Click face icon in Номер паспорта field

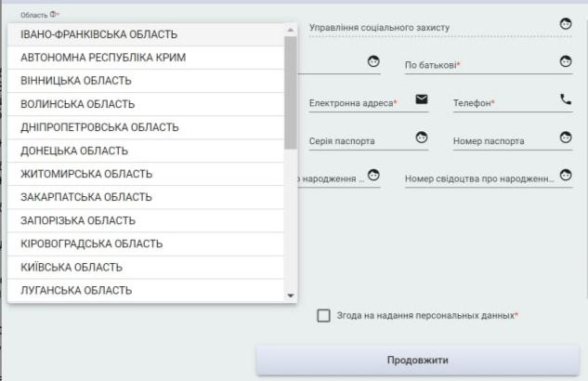(566, 138)
